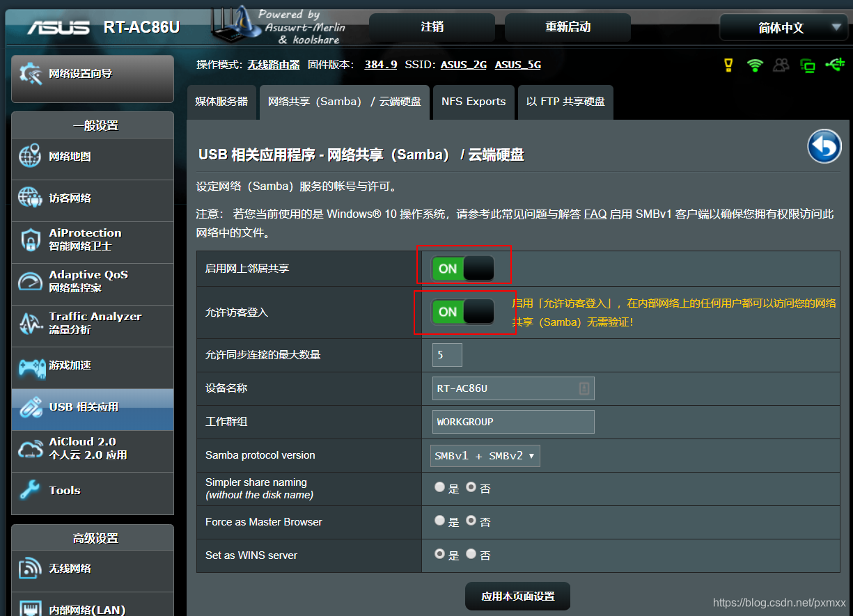Screen dimensions: 853x616
Task: Click the router image beside Powered by Asuswrt-Merlin
Action: point(236,25)
